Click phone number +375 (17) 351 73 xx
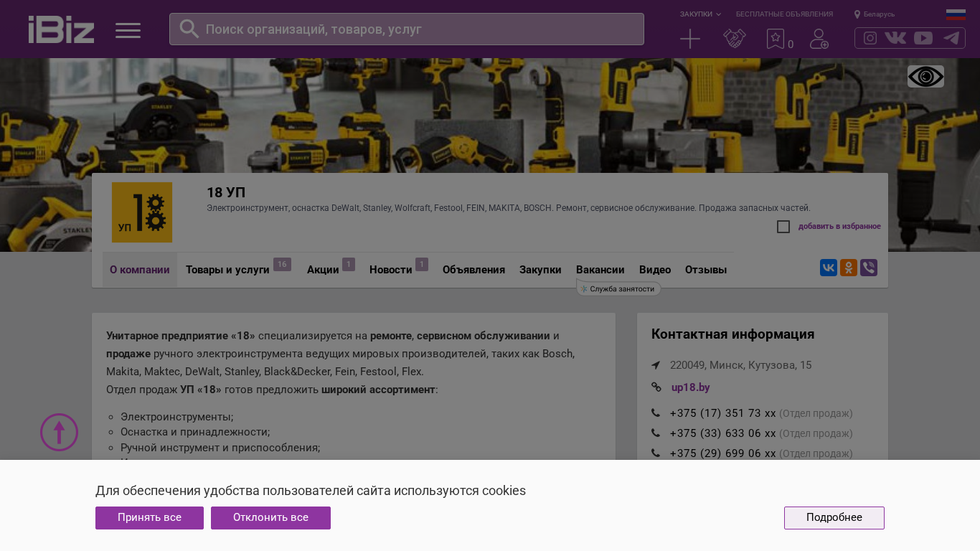 (722, 413)
